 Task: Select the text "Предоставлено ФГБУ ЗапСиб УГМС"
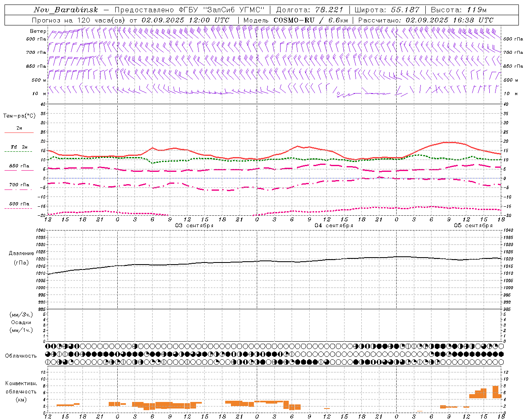[x=190, y=10]
